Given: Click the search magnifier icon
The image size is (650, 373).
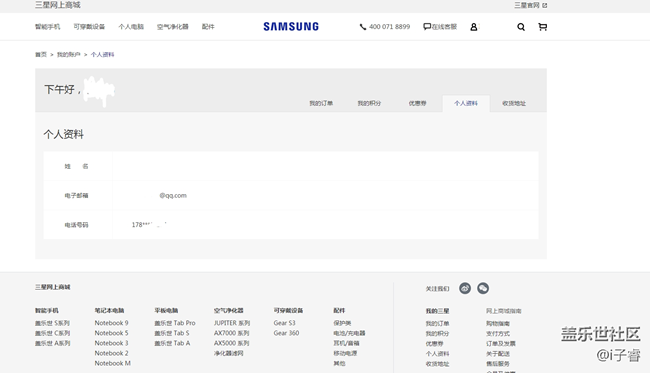Looking at the screenshot, I should (x=521, y=27).
